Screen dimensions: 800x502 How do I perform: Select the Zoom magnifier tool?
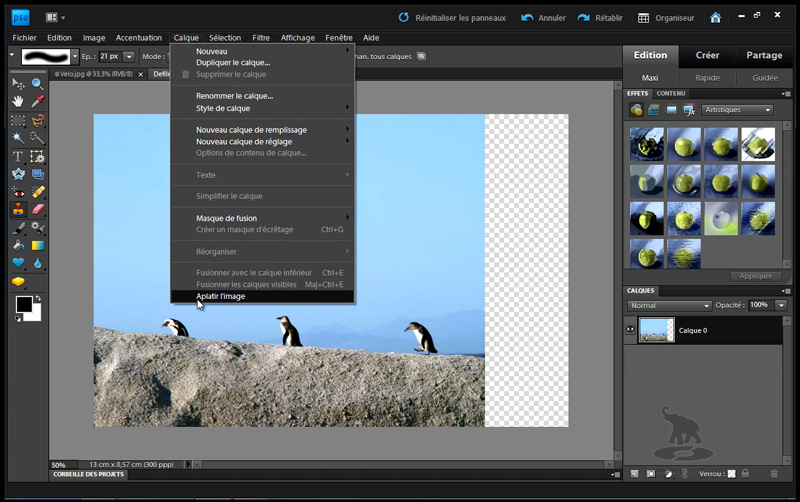pyautogui.click(x=37, y=84)
